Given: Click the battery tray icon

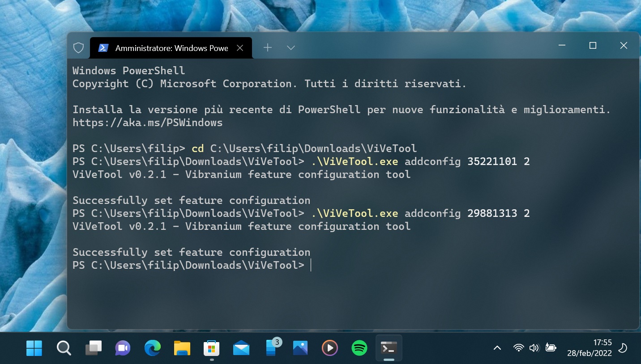Looking at the screenshot, I should click(x=551, y=347).
